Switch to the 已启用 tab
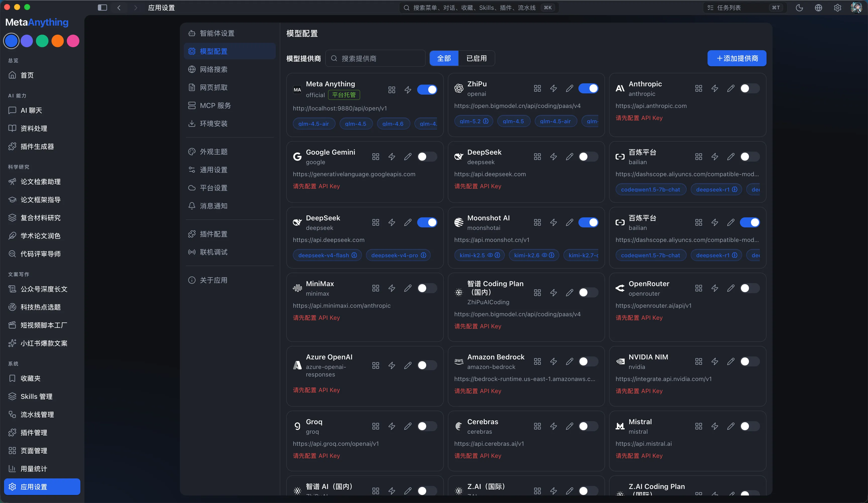Viewport: 868px width, 503px height. [x=477, y=58]
